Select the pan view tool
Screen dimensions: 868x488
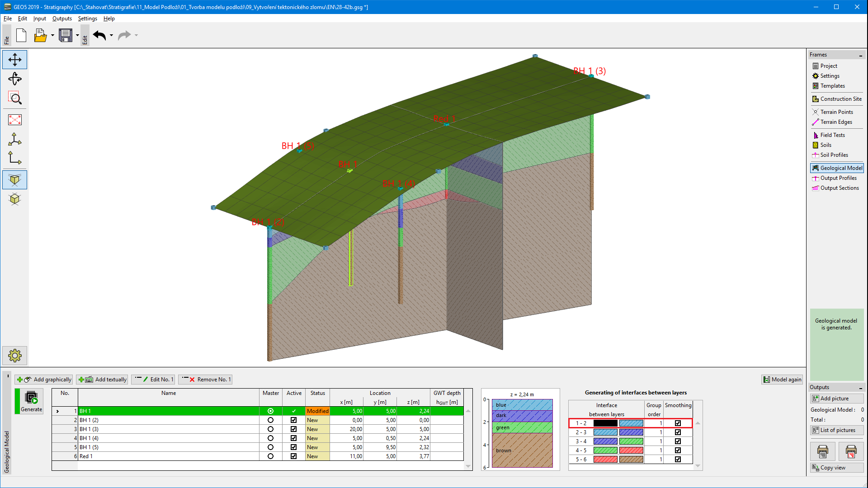(15, 60)
